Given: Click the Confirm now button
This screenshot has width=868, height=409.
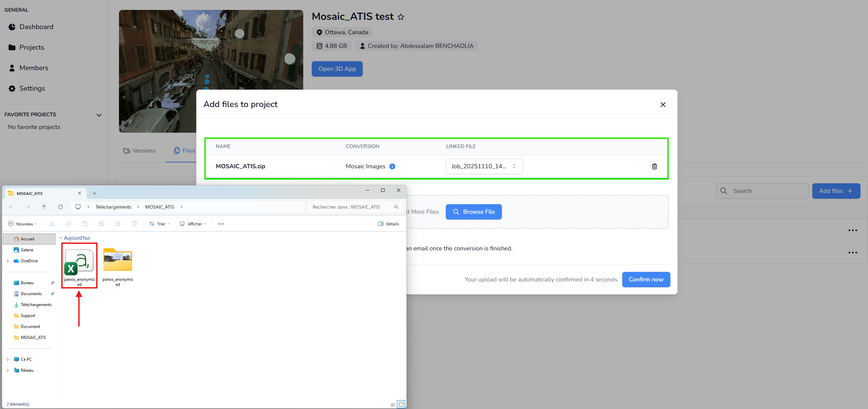Looking at the screenshot, I should click(645, 279).
